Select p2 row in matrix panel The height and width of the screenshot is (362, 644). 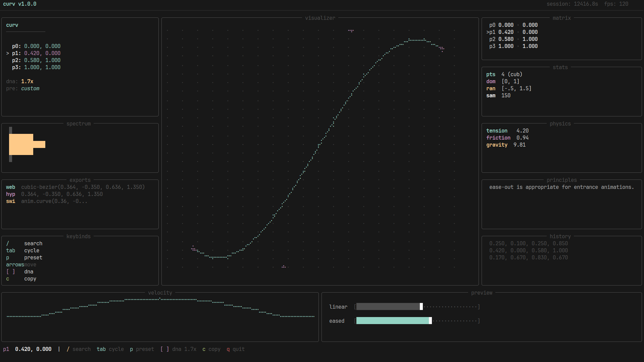pyautogui.click(x=513, y=39)
